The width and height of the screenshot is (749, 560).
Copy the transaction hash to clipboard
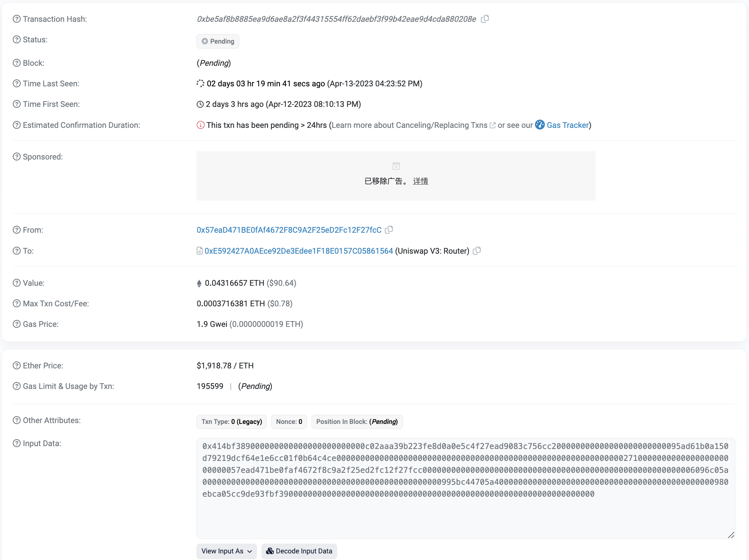coord(485,19)
